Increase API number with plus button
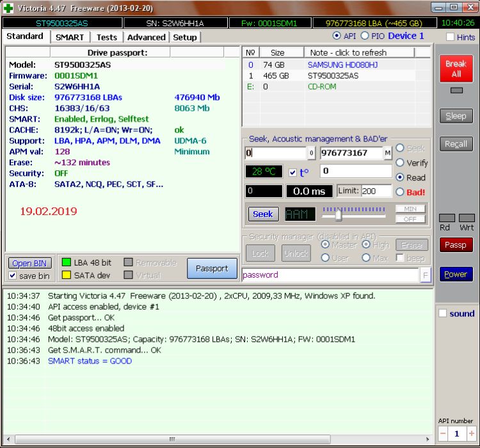The width and height of the screenshot is (480, 448). point(472,434)
